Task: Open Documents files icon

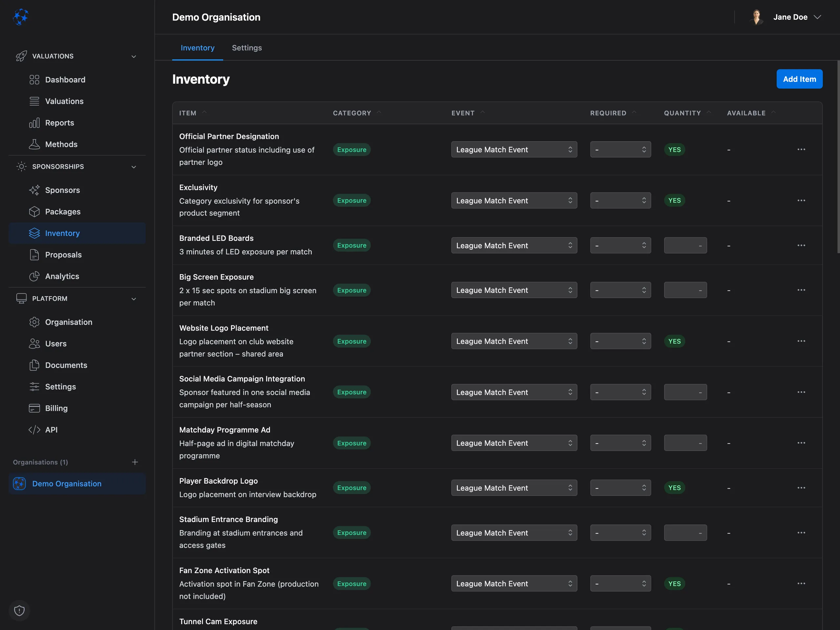Action: (34, 365)
